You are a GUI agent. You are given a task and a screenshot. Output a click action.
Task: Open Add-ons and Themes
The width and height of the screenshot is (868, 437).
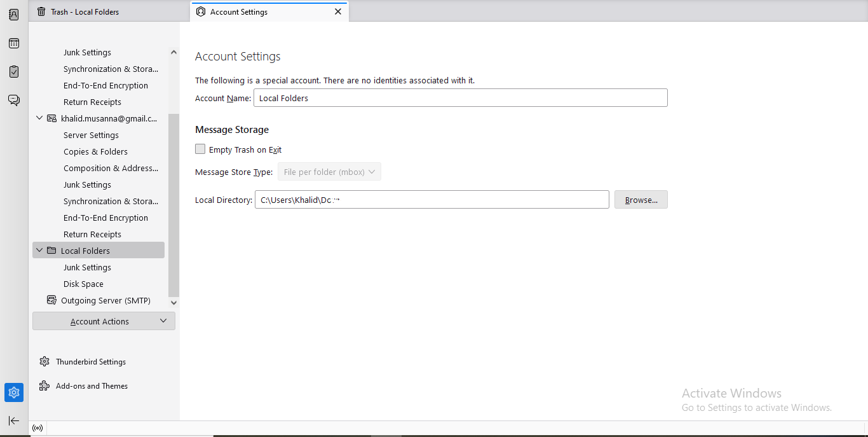pos(92,385)
